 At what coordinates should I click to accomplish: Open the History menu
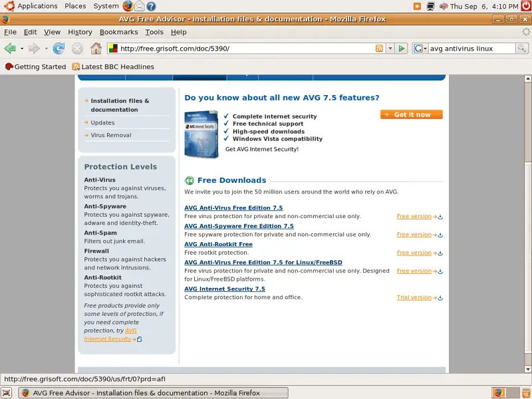pyautogui.click(x=80, y=32)
